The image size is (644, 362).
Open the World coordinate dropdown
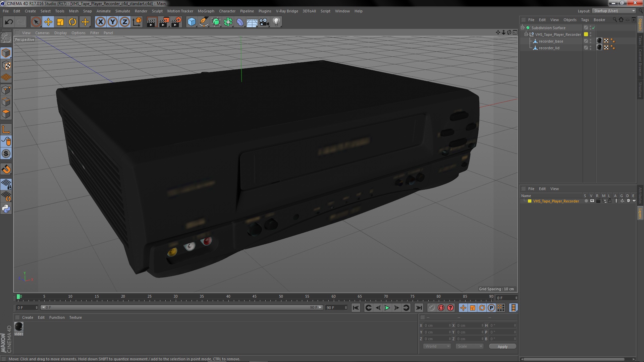[437, 346]
